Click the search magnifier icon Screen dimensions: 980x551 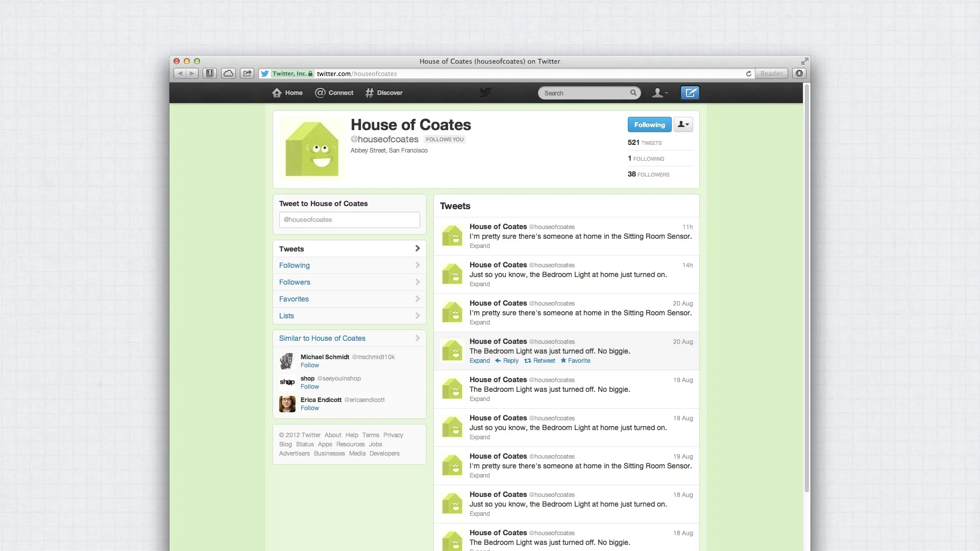click(x=633, y=93)
